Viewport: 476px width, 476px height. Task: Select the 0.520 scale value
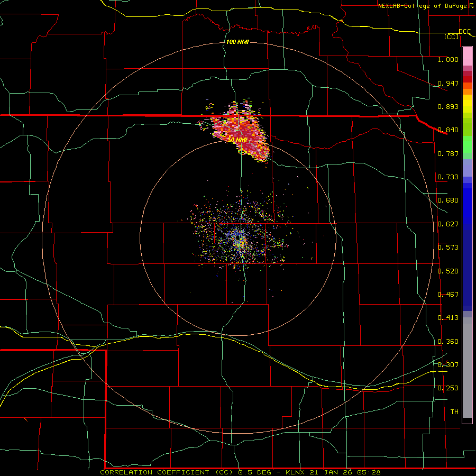[x=448, y=271]
